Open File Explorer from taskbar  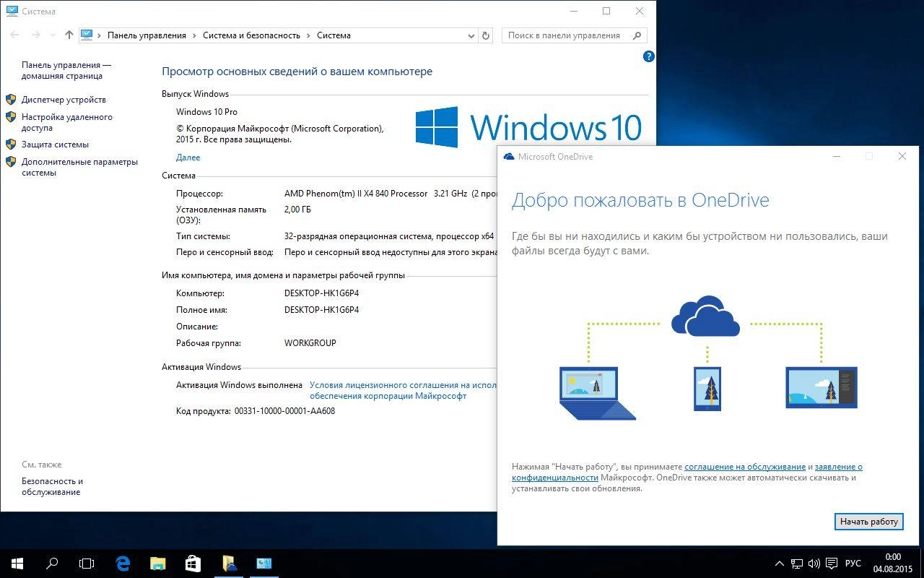pyautogui.click(x=157, y=563)
